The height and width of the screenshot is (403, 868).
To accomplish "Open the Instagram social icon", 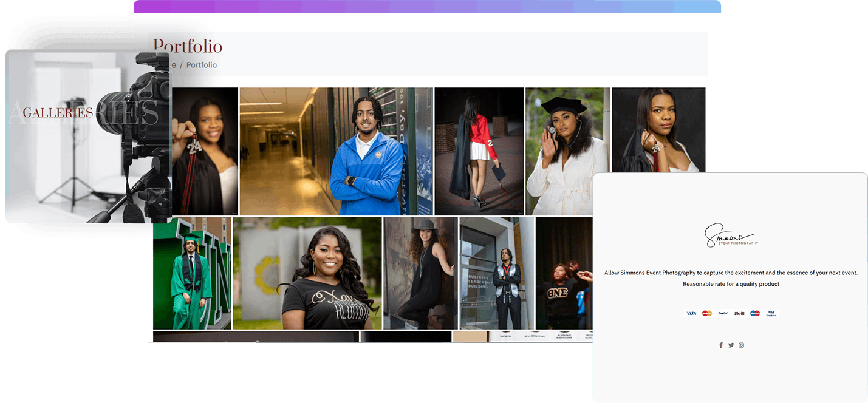I will pos(741,345).
